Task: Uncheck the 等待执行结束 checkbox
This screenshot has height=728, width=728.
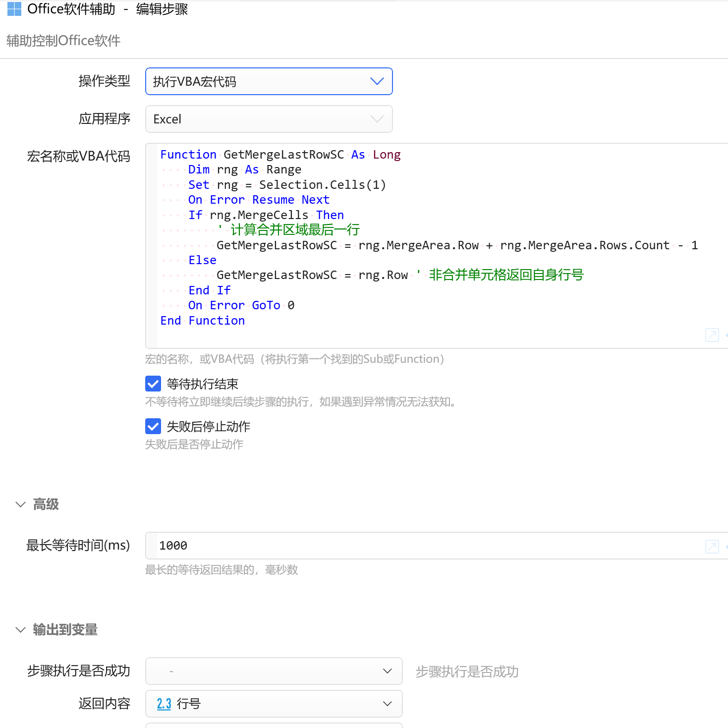Action: 153,384
